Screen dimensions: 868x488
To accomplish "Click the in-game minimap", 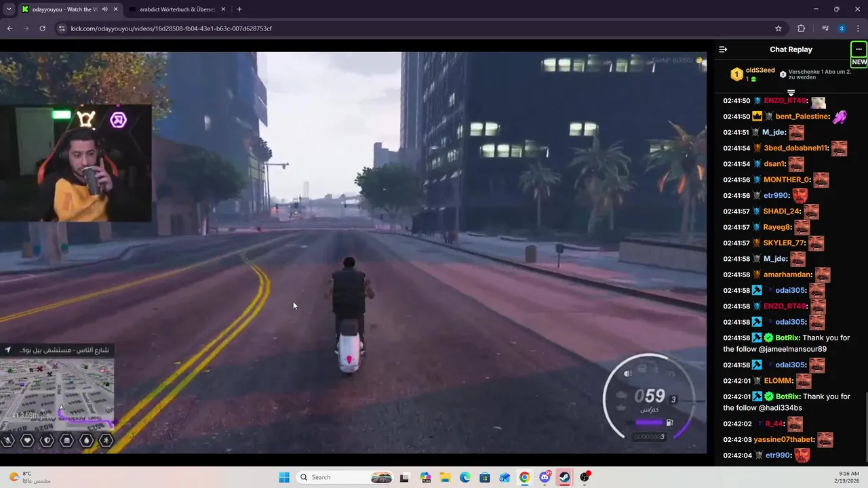I will [57, 394].
